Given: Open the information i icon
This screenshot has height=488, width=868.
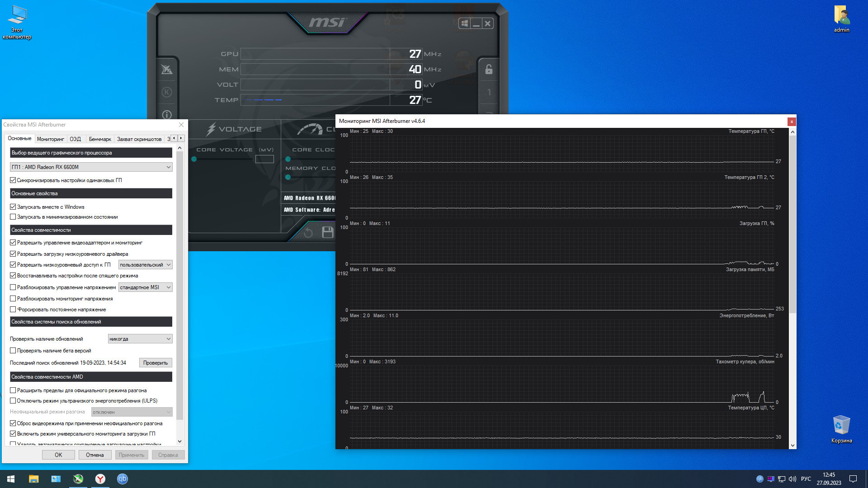Looking at the screenshot, I should (166, 115).
